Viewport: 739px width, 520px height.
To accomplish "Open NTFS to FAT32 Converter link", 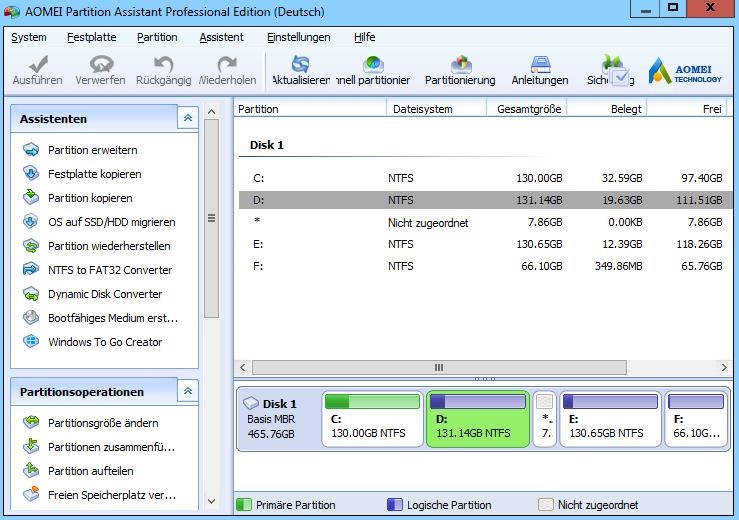I will pos(110,270).
